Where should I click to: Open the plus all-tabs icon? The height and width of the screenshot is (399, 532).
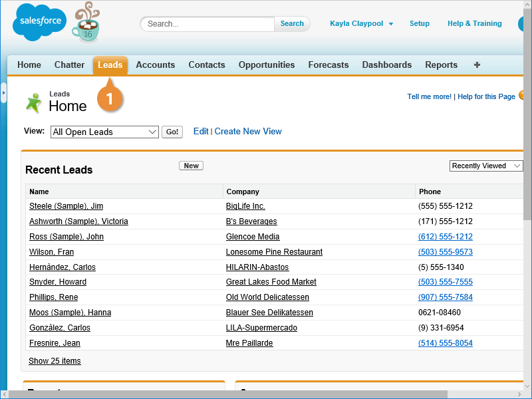point(477,65)
